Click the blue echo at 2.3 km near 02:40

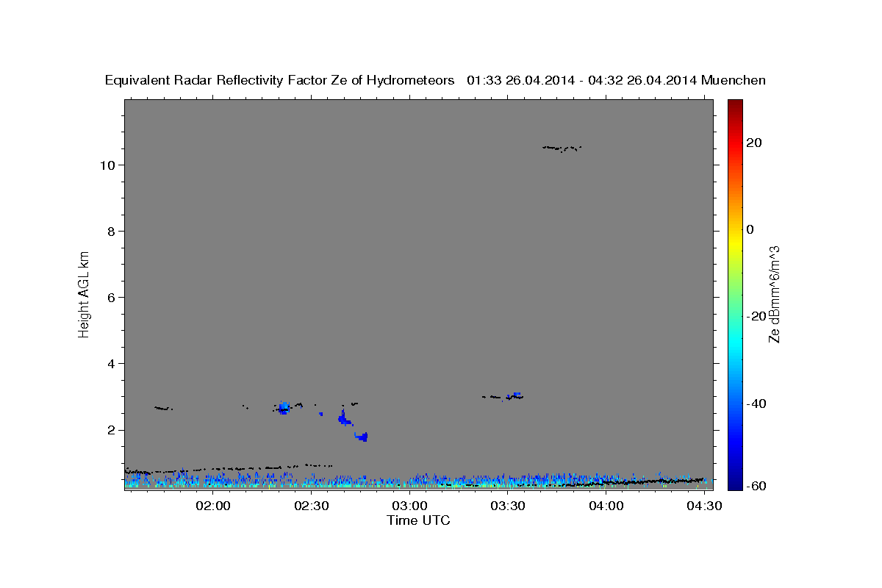tap(344, 419)
